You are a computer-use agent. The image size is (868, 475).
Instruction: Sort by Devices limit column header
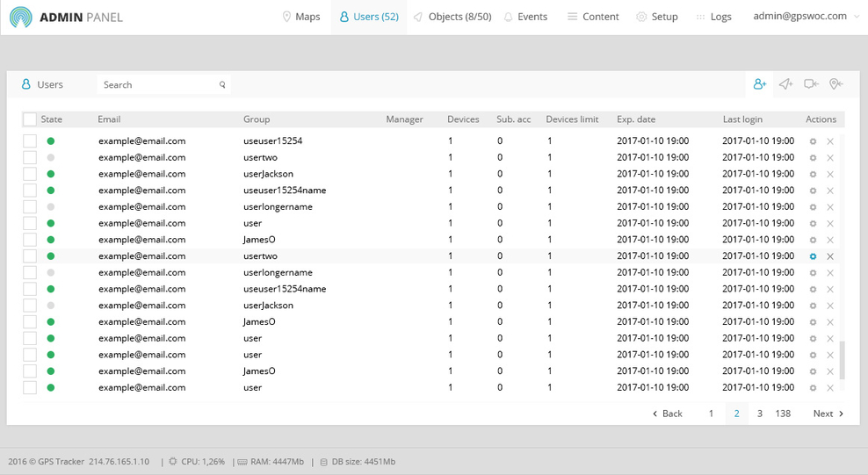point(572,119)
